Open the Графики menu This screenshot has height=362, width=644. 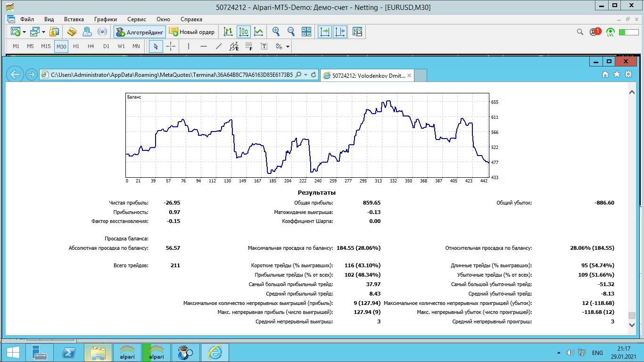point(105,19)
